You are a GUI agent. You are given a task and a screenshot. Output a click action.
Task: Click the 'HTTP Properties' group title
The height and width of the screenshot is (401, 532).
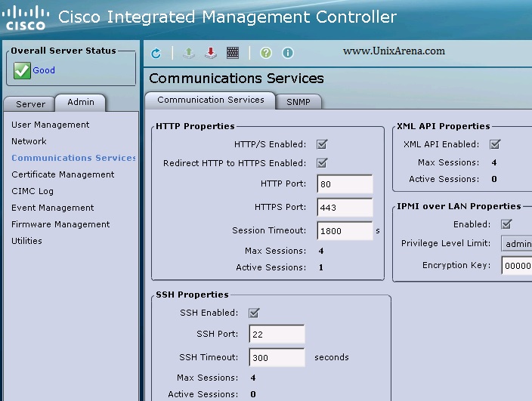coord(195,126)
